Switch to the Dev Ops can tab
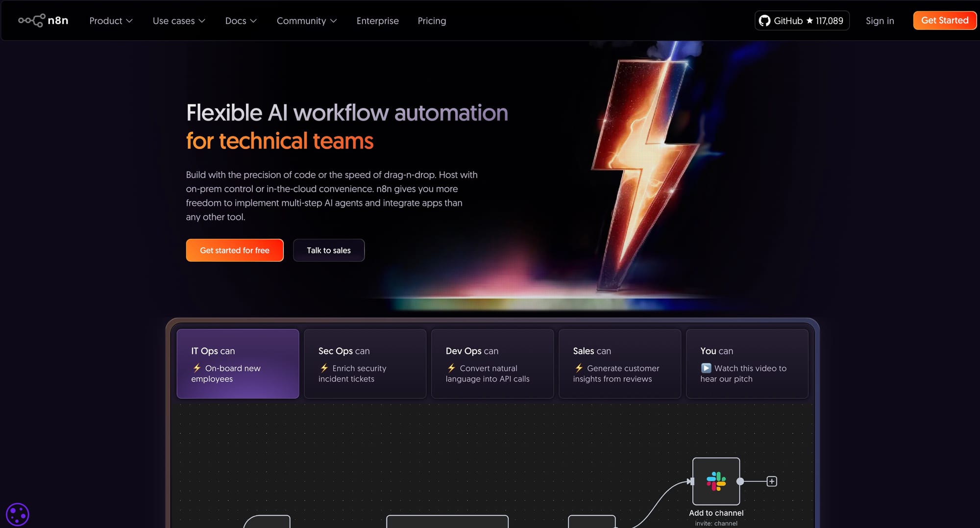 [492, 364]
